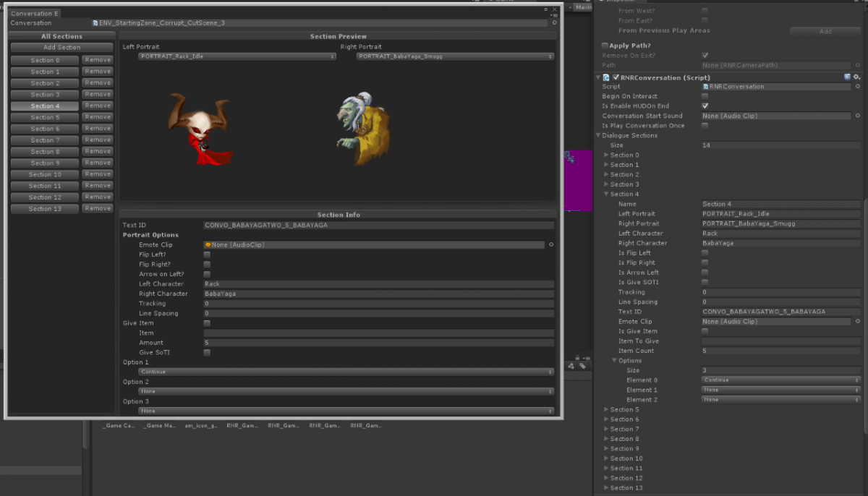This screenshot has height=496, width=868.
Task: Open the Right Portrait dropdown
Action: pos(456,56)
